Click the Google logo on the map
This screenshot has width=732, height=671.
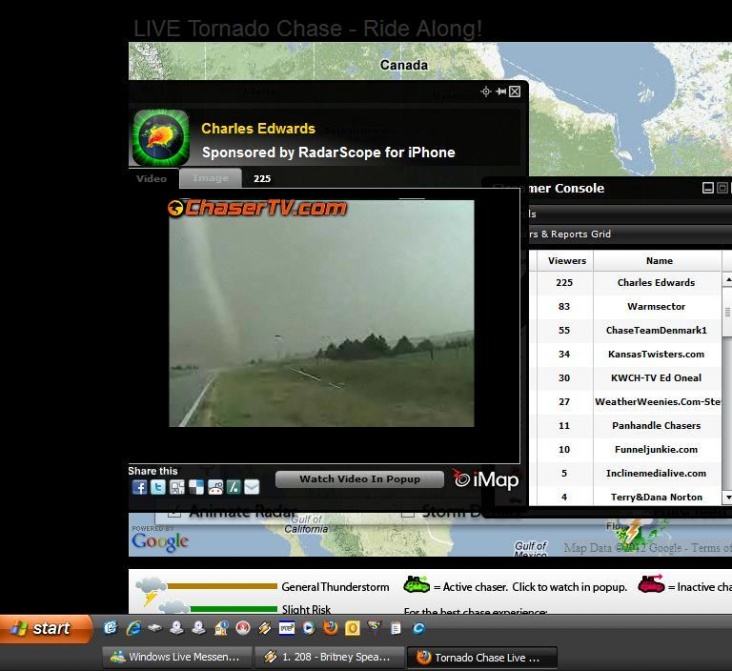click(x=160, y=542)
